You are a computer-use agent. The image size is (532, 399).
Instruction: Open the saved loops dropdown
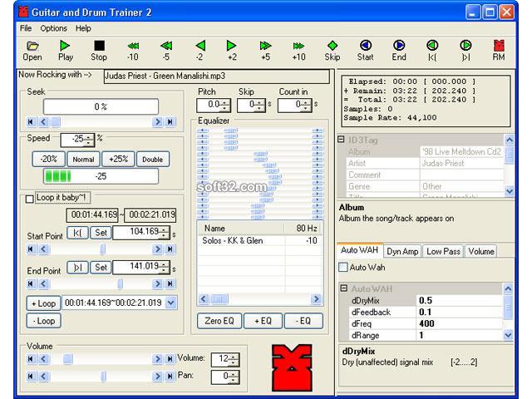pyautogui.click(x=170, y=303)
